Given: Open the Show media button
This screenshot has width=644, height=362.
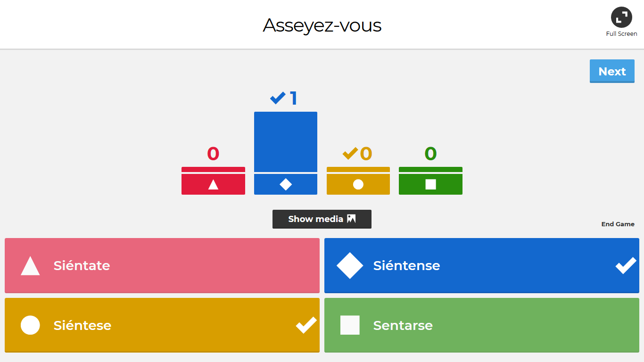Looking at the screenshot, I should (x=322, y=219).
